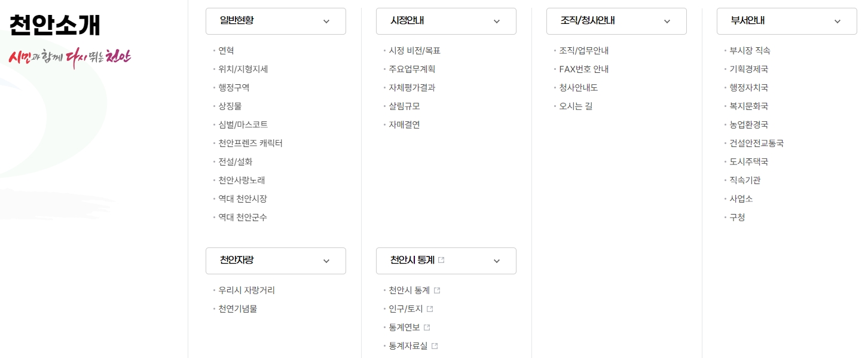The height and width of the screenshot is (358, 868).
Task: Click the external link icon beside 천안시 통계 header
Action: (x=441, y=259)
